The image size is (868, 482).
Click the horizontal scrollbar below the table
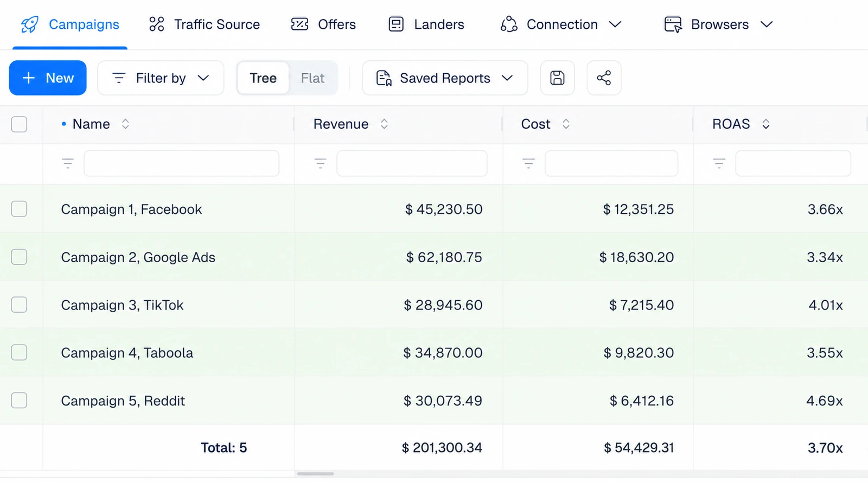pyautogui.click(x=315, y=474)
